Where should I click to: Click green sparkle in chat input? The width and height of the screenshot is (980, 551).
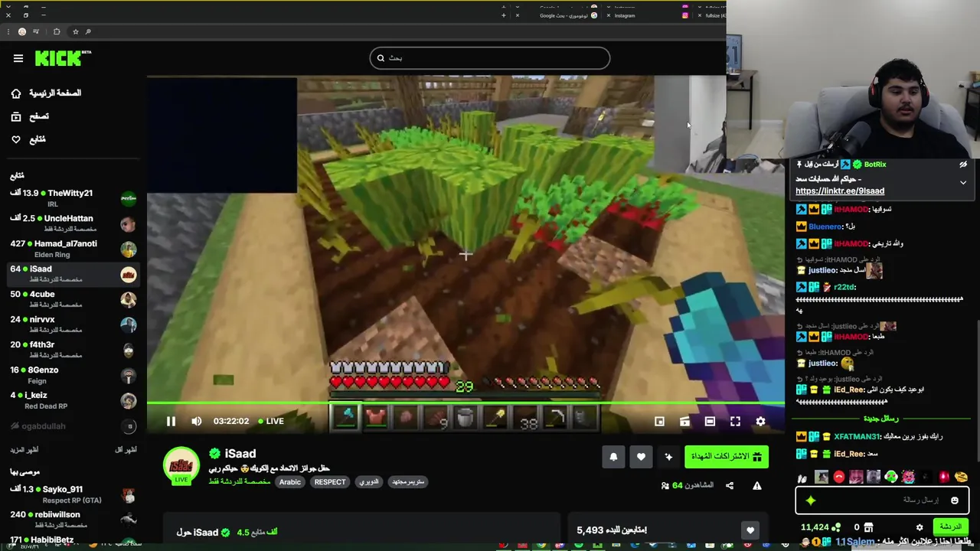(x=811, y=500)
